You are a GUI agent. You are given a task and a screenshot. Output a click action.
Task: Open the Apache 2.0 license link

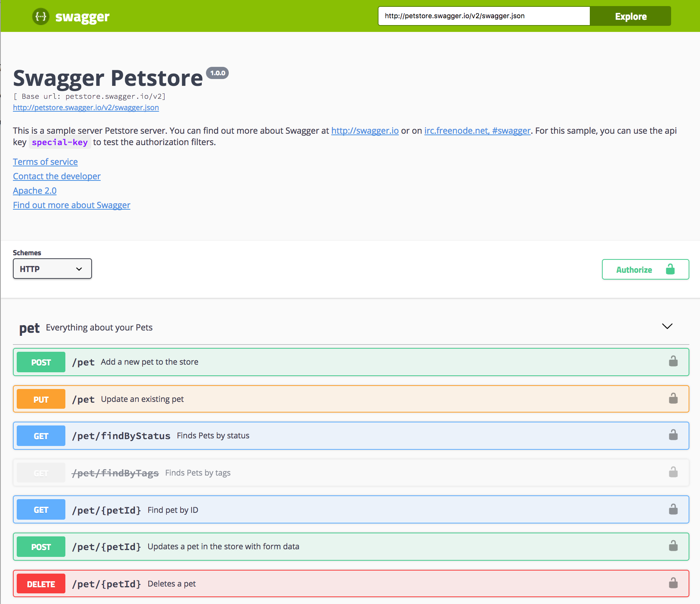[35, 191]
